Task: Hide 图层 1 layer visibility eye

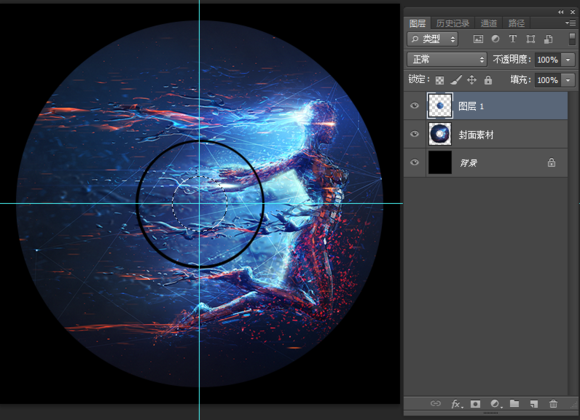Action: (415, 106)
